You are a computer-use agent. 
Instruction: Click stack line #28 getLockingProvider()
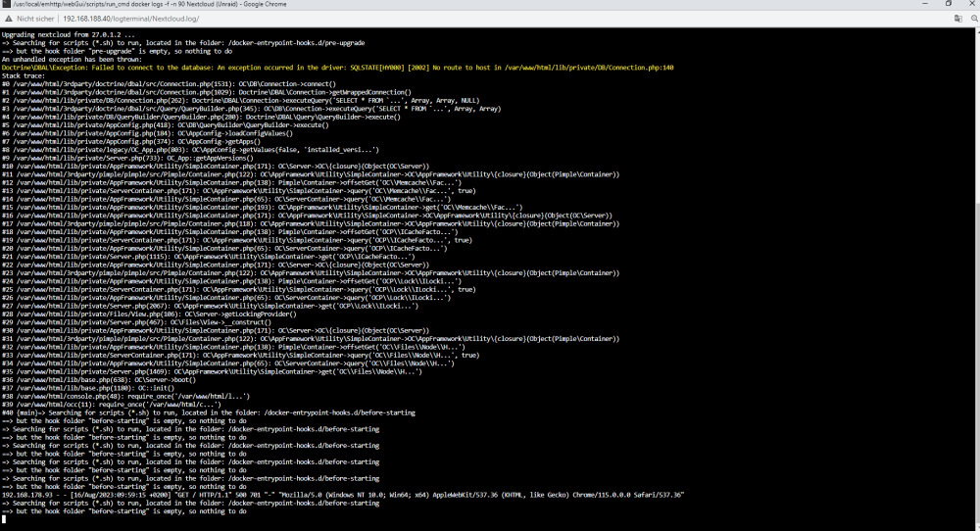[149, 314]
